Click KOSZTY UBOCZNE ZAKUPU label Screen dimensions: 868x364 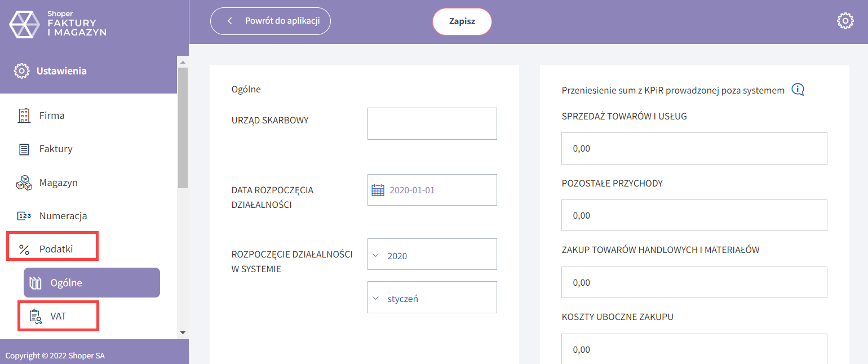click(617, 317)
